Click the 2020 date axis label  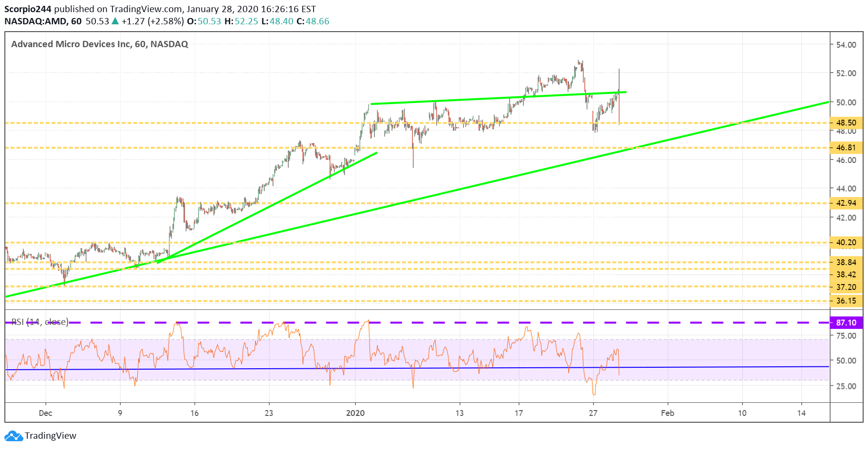pos(355,413)
